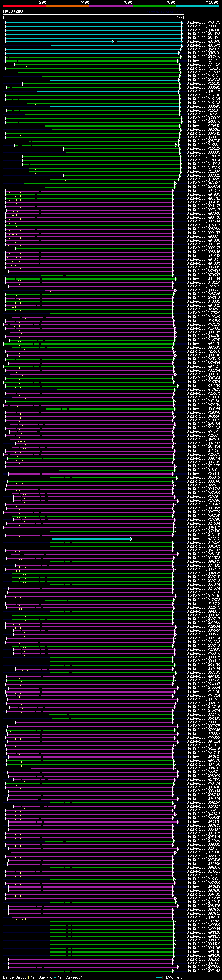Image resolution: width=222 pixels, height=980 pixels.
Task: Click the red 20% identity legend segment
Action: [25, 6]
